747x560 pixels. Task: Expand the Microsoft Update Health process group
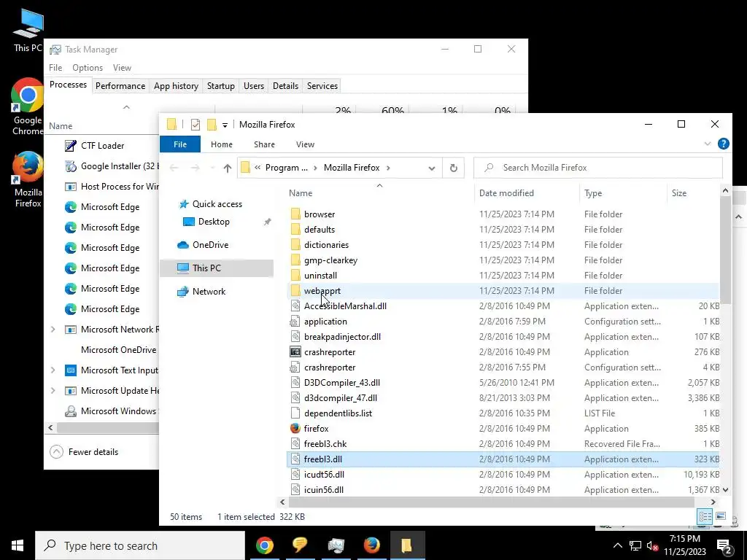(53, 391)
